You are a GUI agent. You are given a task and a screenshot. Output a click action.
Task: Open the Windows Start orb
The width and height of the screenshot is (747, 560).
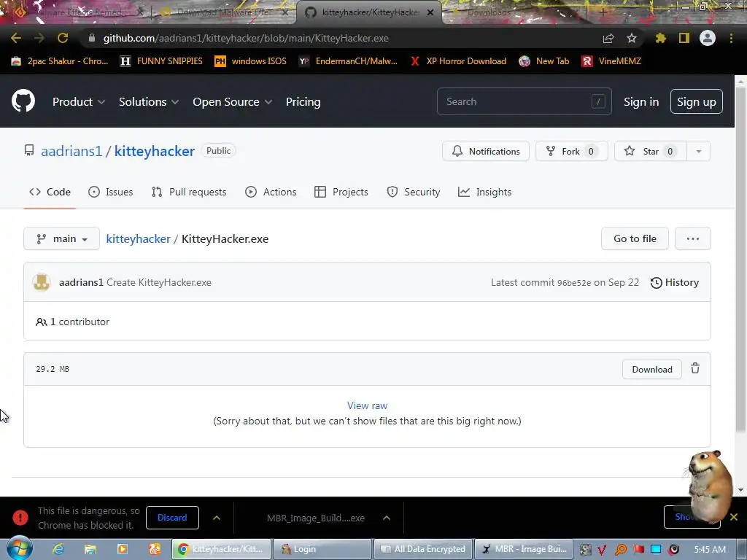(19, 548)
